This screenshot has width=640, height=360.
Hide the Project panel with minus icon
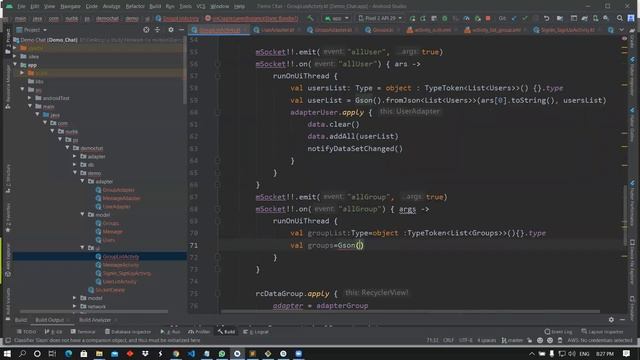182,30
